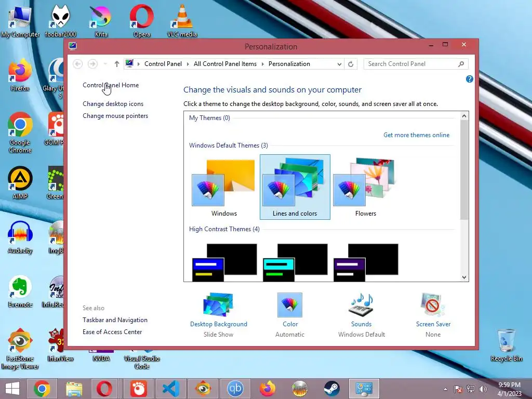Open Change mouse pointers link

pos(115,116)
